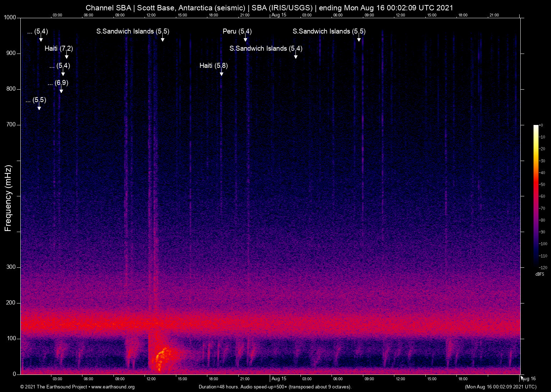
Task: Click the 1000 tick on frequency axis
Action: coord(10,17)
